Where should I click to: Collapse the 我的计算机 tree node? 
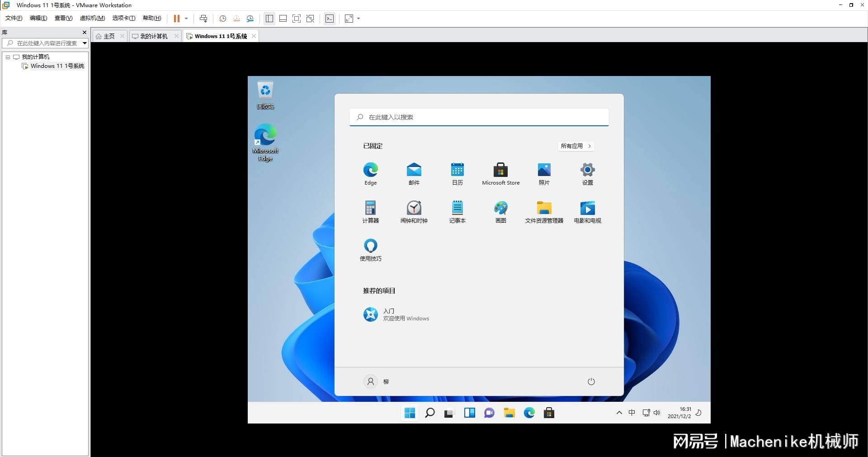click(8, 57)
